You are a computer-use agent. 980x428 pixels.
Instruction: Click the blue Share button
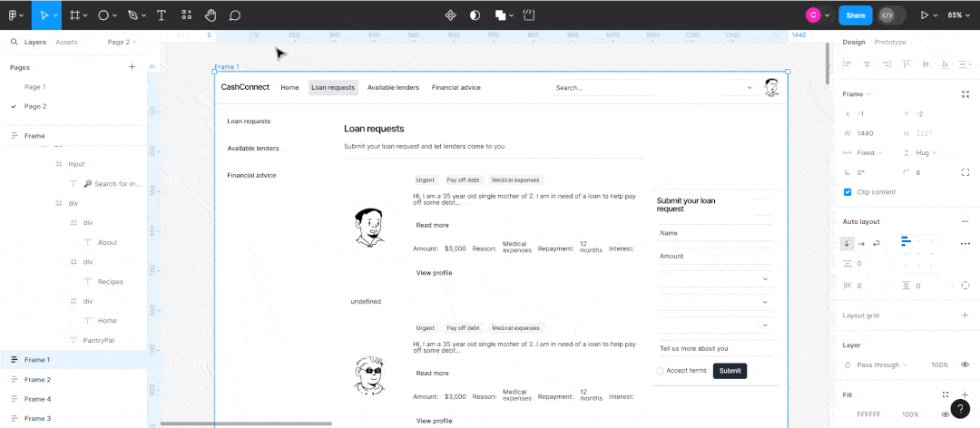(x=855, y=15)
